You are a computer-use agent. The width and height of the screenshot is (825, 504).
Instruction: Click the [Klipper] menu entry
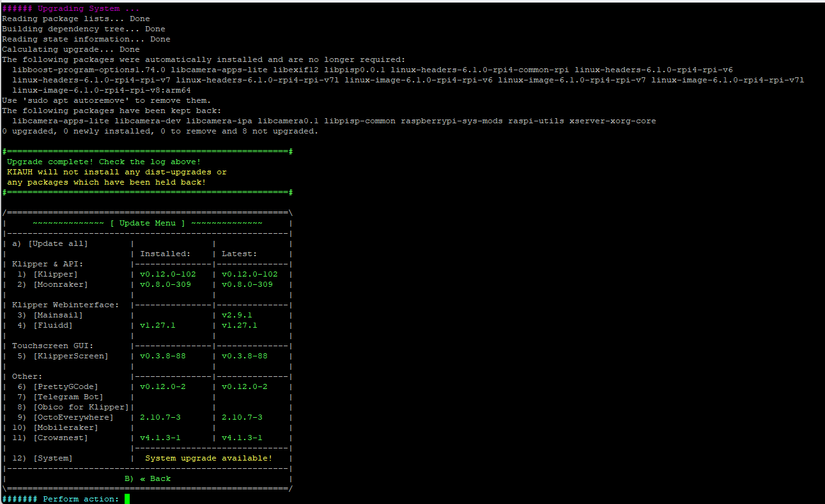coord(55,274)
